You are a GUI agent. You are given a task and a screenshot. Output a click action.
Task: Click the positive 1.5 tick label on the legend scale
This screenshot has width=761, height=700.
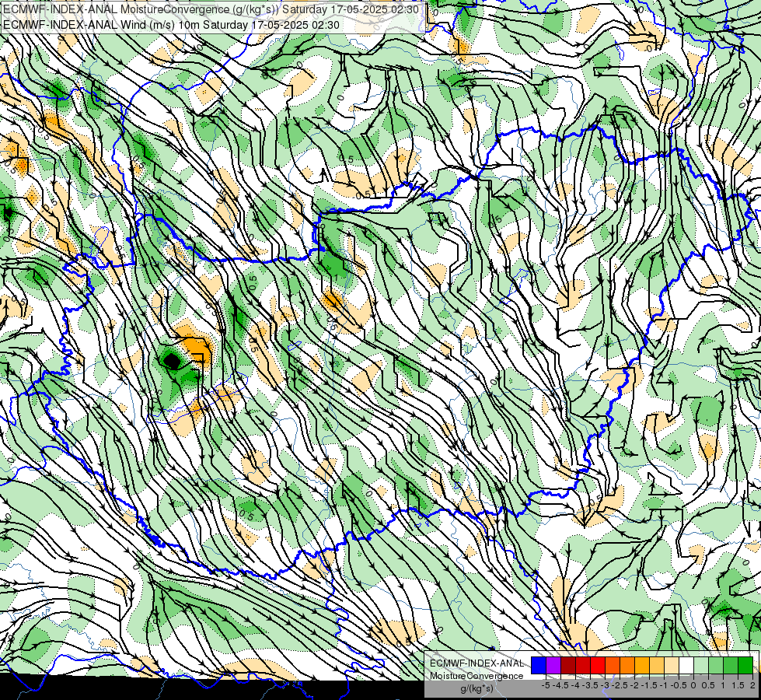pos(738,685)
